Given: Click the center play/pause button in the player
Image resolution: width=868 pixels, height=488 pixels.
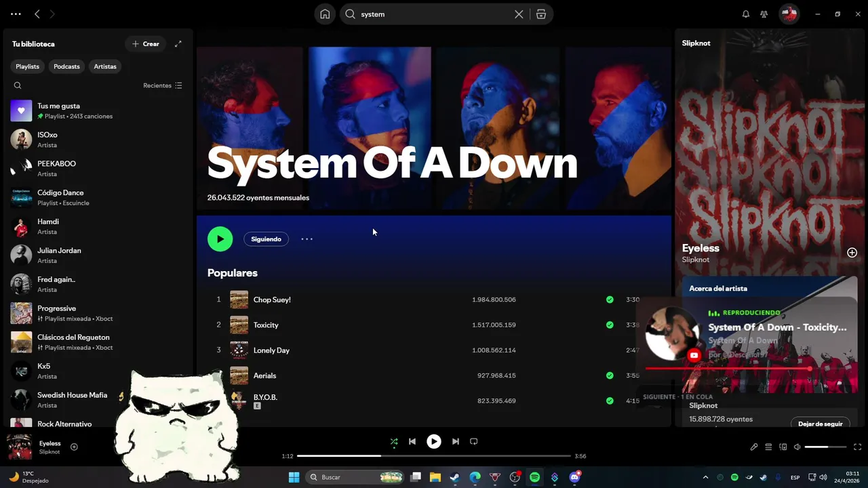Looking at the screenshot, I should point(434,441).
